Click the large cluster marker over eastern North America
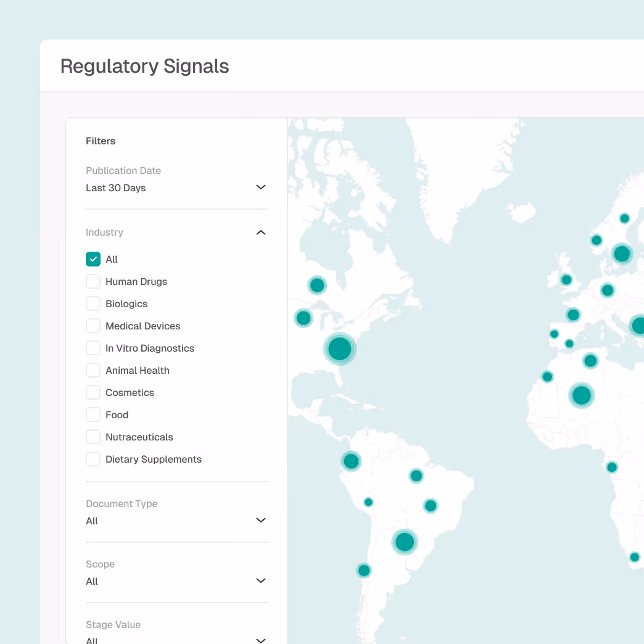 pyautogui.click(x=340, y=349)
